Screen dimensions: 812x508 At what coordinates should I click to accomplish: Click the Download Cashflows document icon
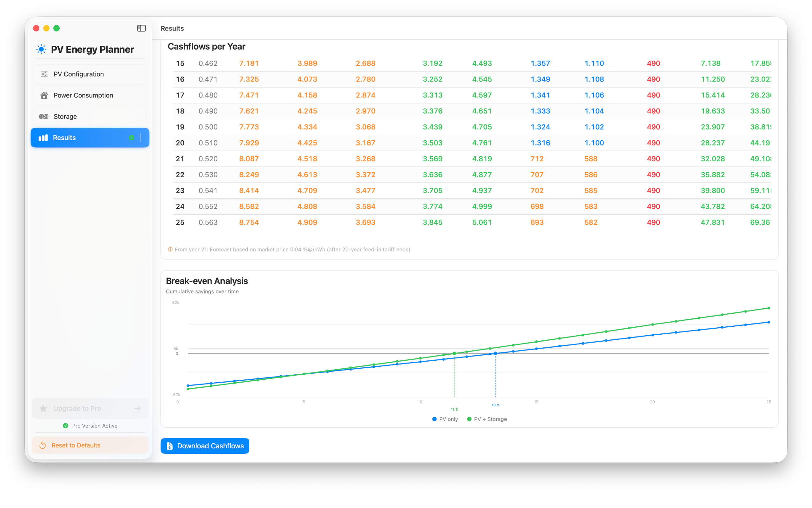[x=170, y=446]
